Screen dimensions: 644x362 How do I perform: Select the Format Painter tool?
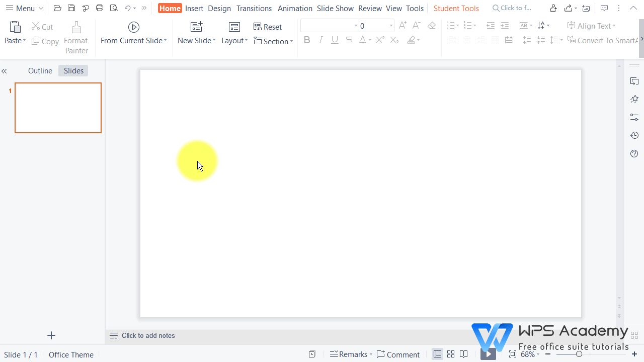tap(76, 38)
